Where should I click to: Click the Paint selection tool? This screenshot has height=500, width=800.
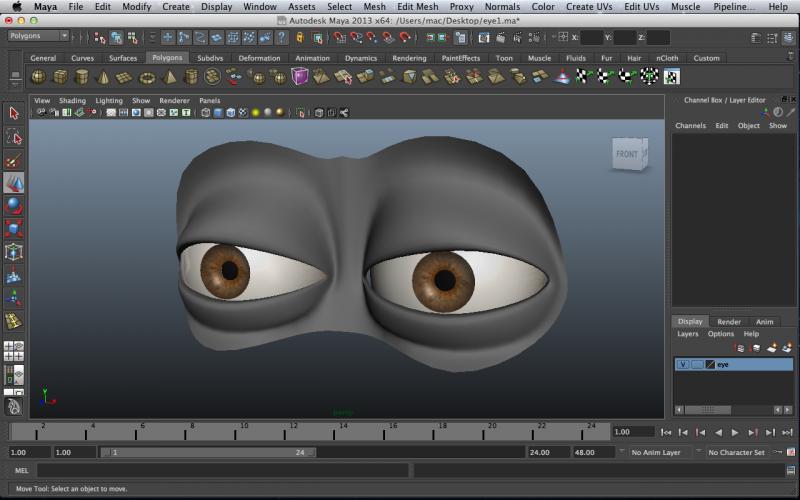[x=14, y=160]
